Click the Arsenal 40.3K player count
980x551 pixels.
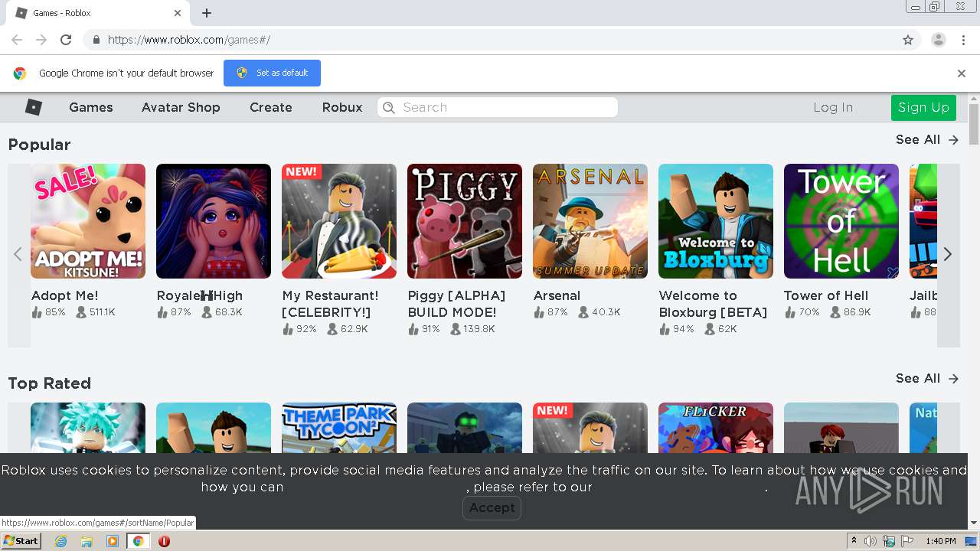(x=599, y=312)
